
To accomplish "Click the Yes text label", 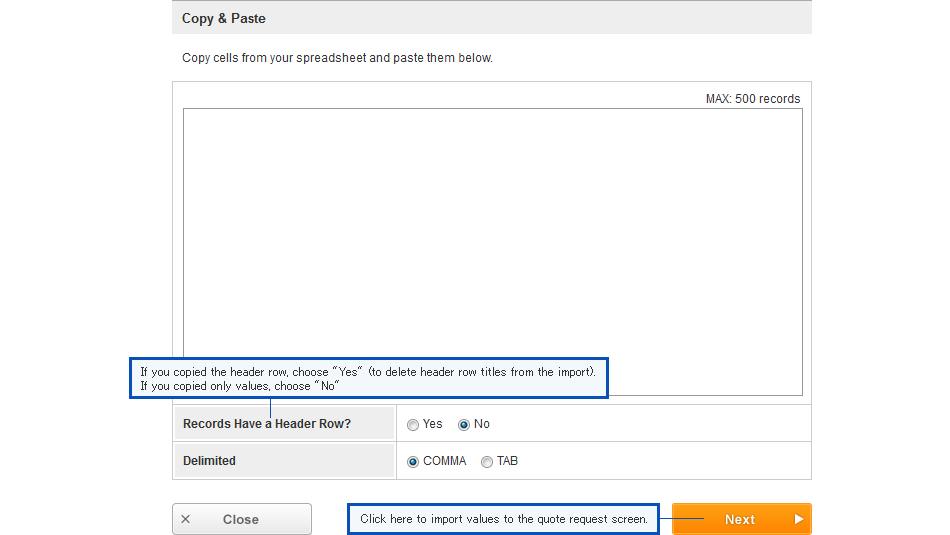I will click(x=432, y=424).
